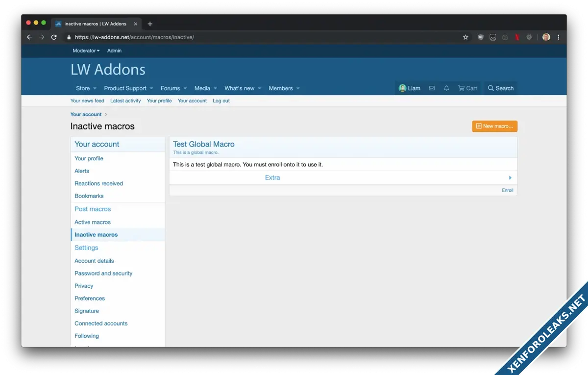588x375 pixels.
Task: Open the Chrome three-dot menu
Action: click(x=558, y=37)
